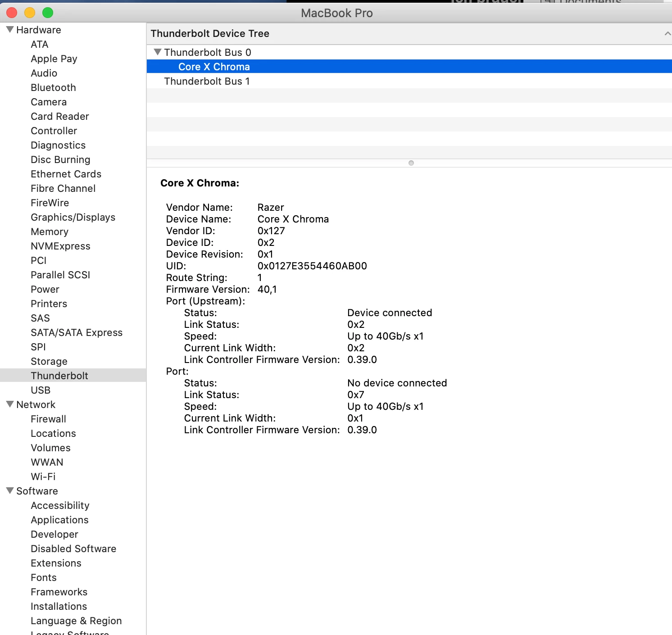
Task: Click the pane split divider handle
Action: 411,163
